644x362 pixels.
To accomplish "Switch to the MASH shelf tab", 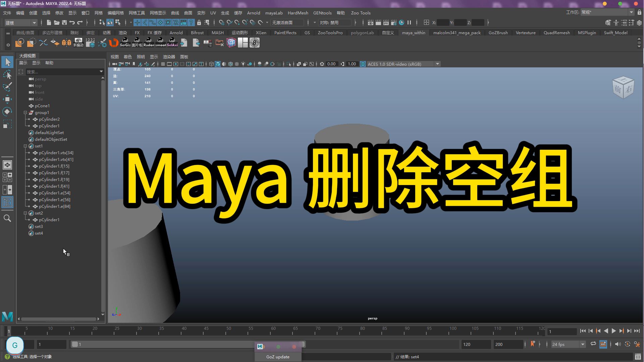I will [218, 33].
